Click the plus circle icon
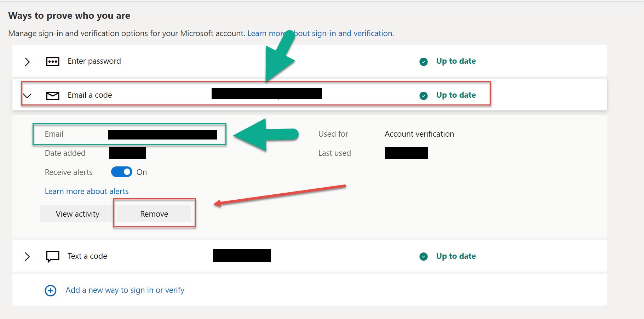Image resolution: width=644 pixels, height=319 pixels. (51, 291)
